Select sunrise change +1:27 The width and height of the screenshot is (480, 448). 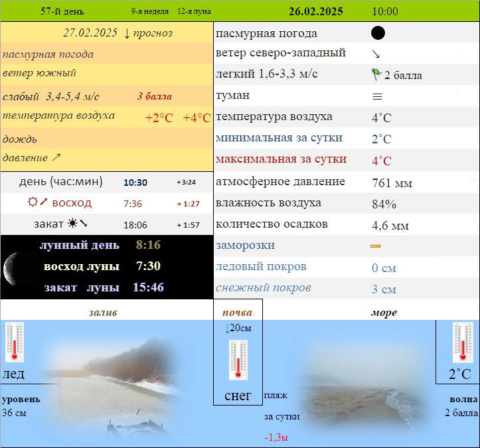[189, 204]
